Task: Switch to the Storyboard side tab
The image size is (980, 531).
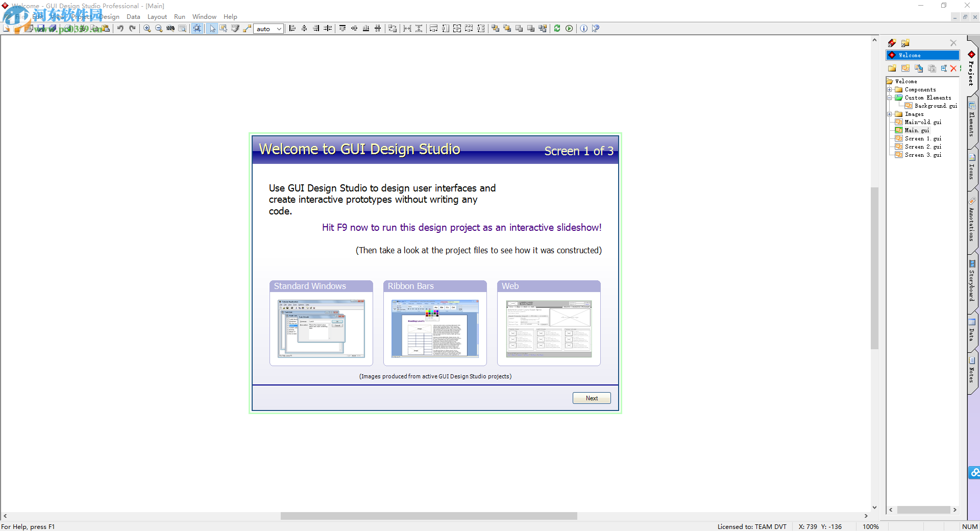Action: pyautogui.click(x=972, y=281)
